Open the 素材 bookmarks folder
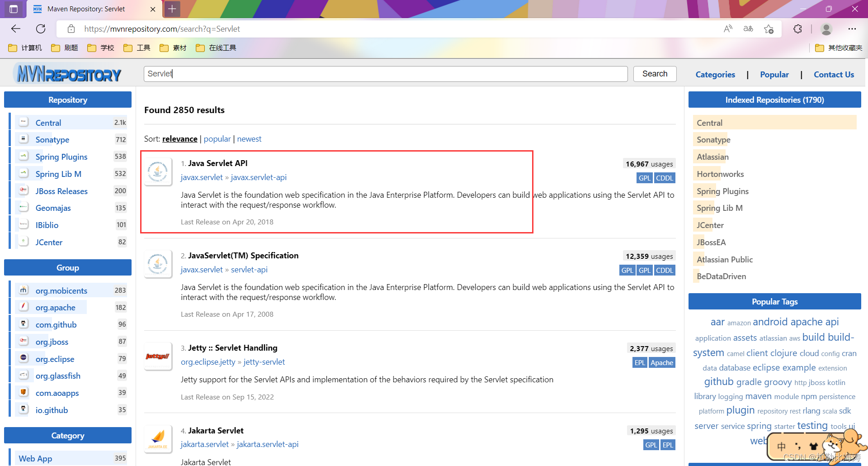The width and height of the screenshot is (868, 466). 173,48
